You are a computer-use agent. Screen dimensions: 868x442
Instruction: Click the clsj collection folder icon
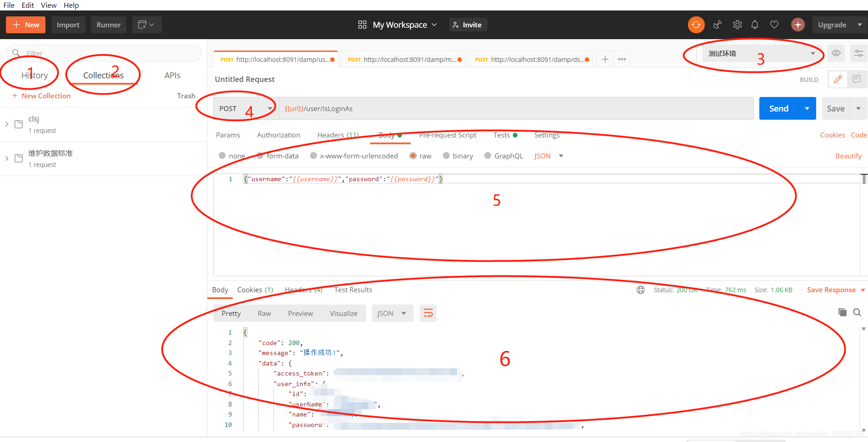[19, 124]
